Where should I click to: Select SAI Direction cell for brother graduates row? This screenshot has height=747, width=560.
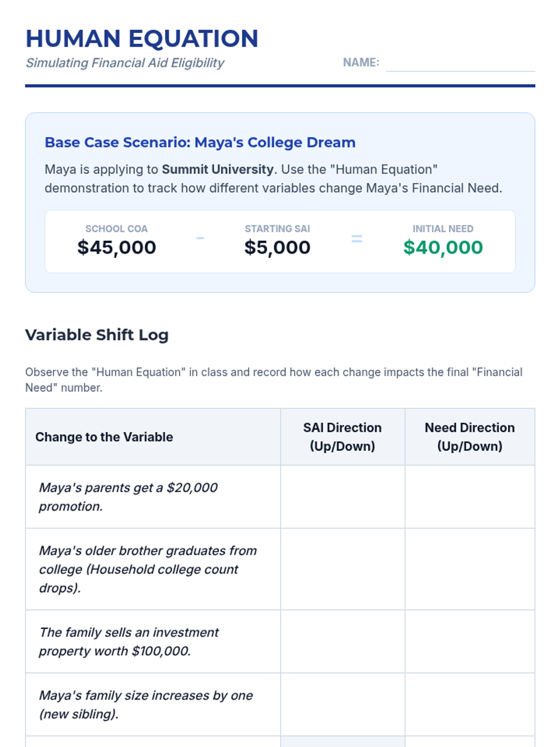pos(343,569)
